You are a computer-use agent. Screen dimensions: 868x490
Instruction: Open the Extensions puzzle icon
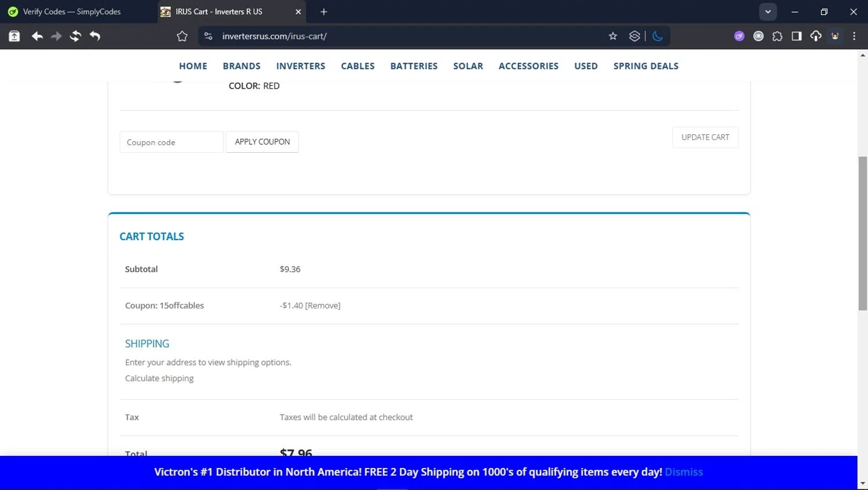click(x=777, y=36)
